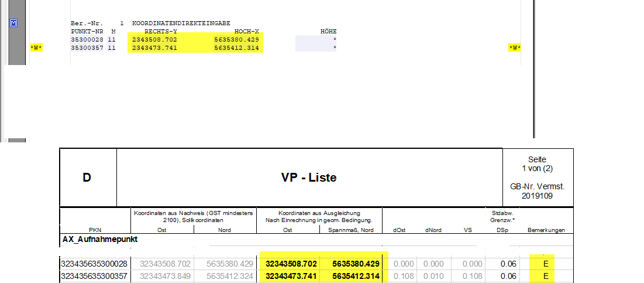The image size is (644, 283).
Task: Click GB-Nr. Vermst. number 2019109
Action: pos(538,196)
